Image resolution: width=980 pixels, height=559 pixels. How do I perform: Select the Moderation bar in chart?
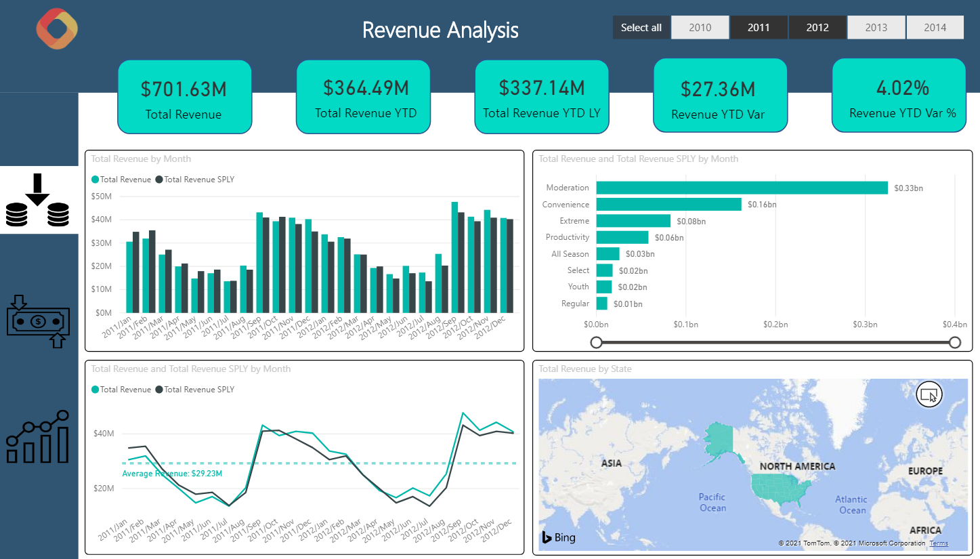click(742, 188)
